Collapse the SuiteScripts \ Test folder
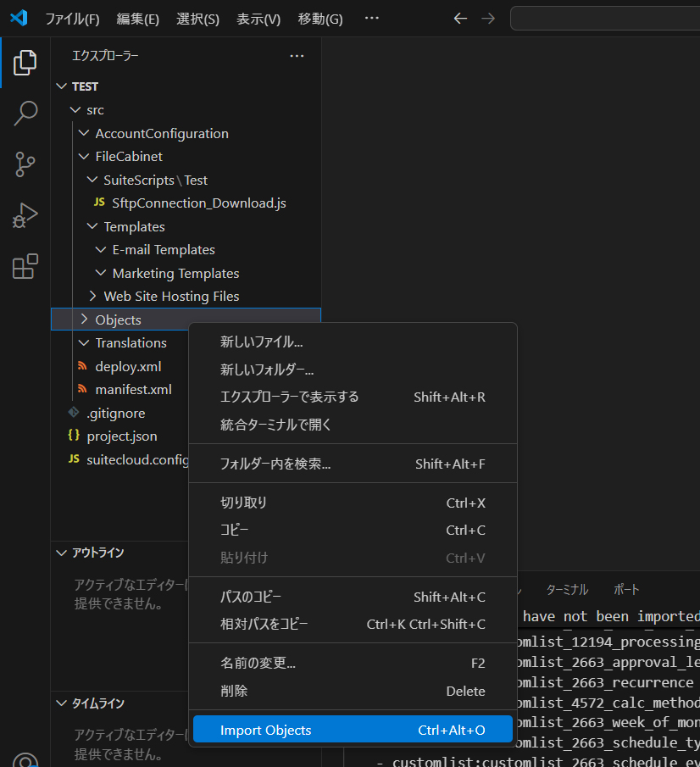Image resolution: width=700 pixels, height=767 pixels. point(92,180)
